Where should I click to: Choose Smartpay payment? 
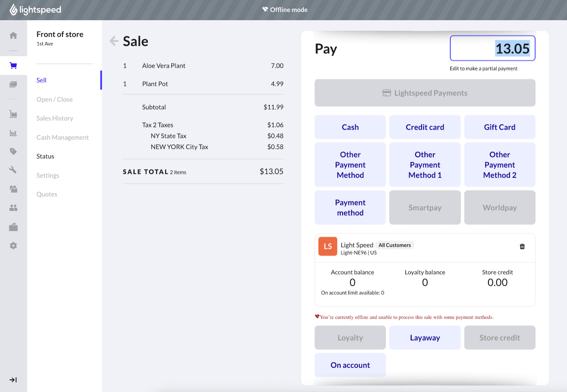click(x=425, y=208)
